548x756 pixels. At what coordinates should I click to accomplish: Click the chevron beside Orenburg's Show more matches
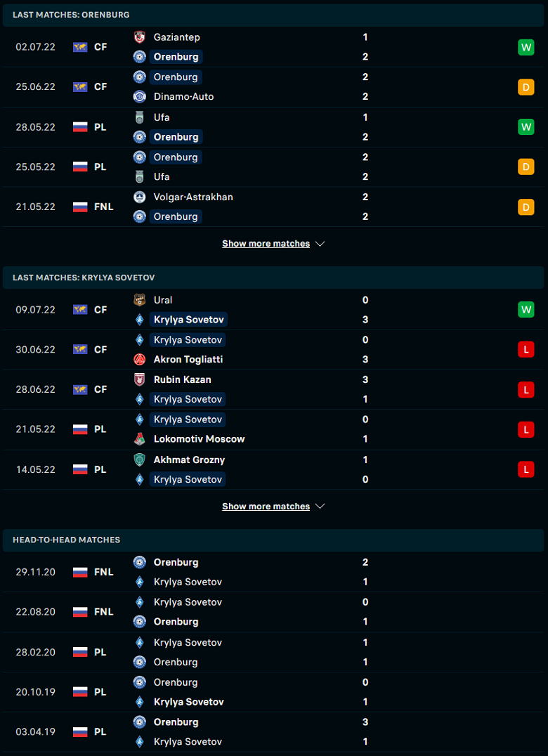[320, 244]
